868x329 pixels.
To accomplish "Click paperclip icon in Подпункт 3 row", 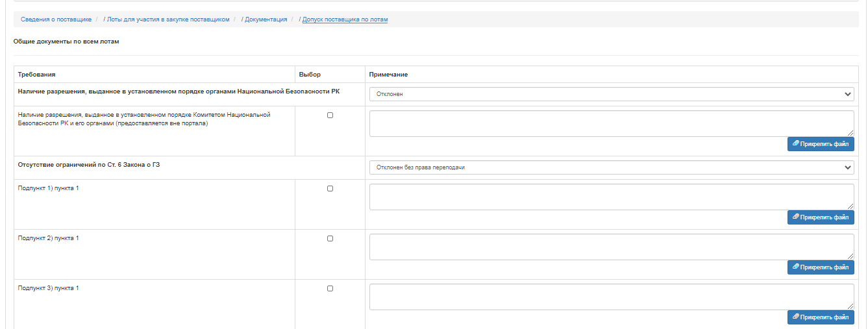I will pyautogui.click(x=796, y=317).
